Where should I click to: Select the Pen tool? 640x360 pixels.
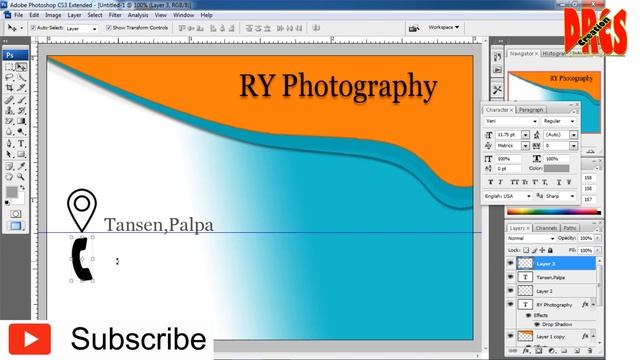pyautogui.click(x=9, y=143)
